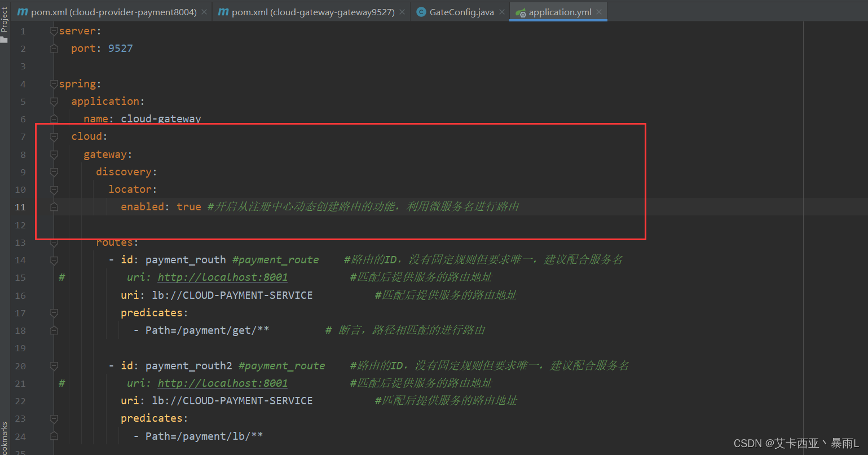The width and height of the screenshot is (868, 455).
Task: Collapse the payment_routh2 block on line 20
Action: 54,366
